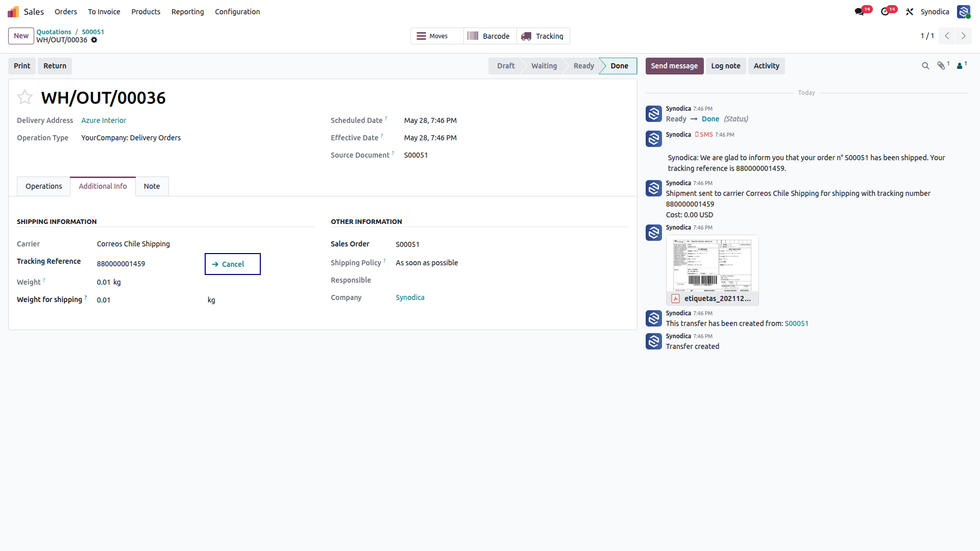
Task: Open the Azure Interior delivery address link
Action: pos(104,120)
